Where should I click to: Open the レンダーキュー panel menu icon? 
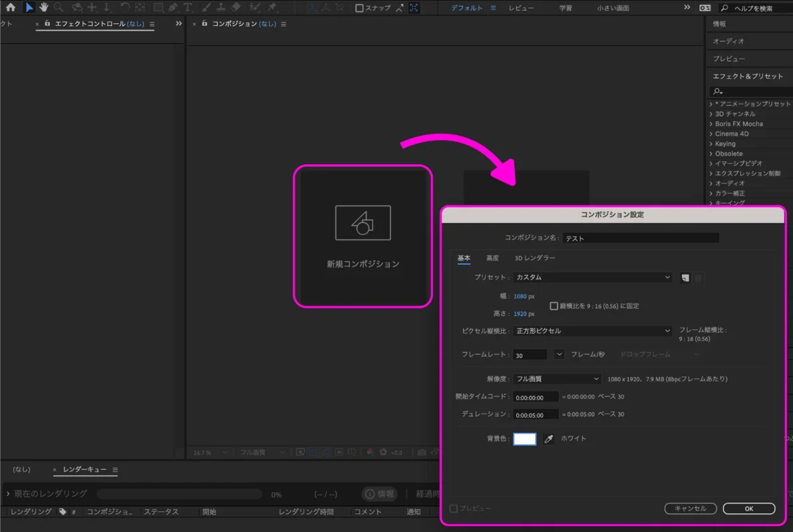(x=115, y=469)
